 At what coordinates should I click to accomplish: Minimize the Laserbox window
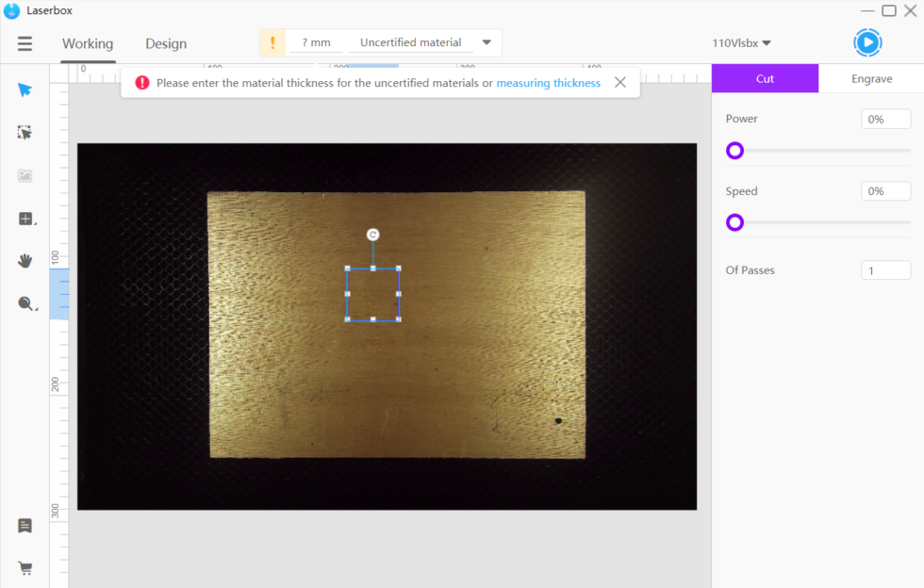pyautogui.click(x=866, y=10)
